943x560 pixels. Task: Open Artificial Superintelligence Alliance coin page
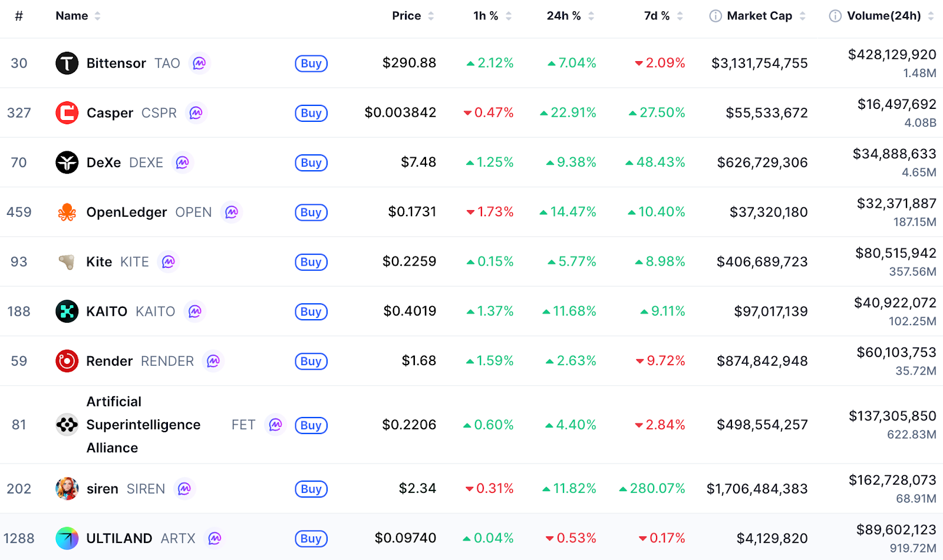tap(143, 425)
